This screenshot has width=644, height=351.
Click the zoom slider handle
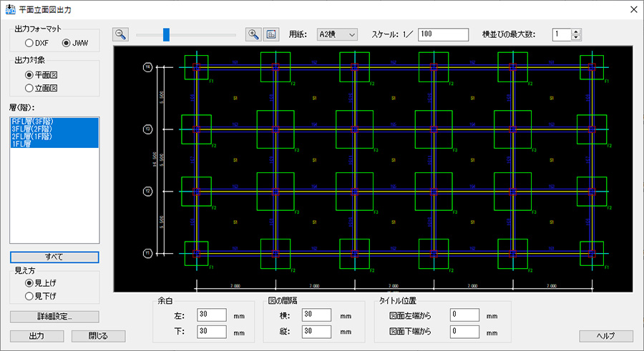click(166, 34)
